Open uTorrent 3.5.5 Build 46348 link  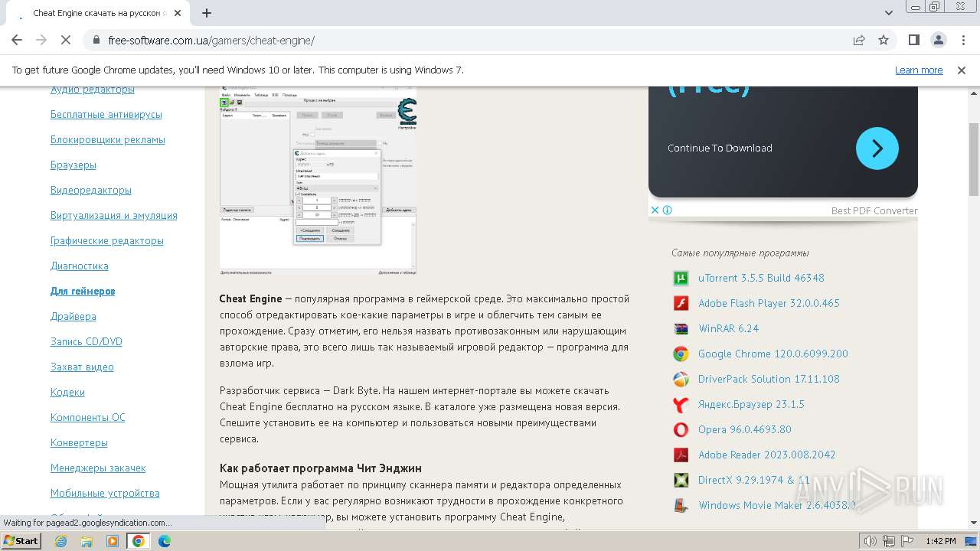[761, 278]
